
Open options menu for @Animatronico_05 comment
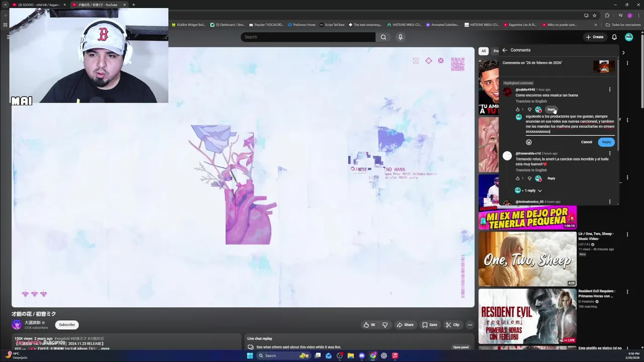[x=610, y=202]
